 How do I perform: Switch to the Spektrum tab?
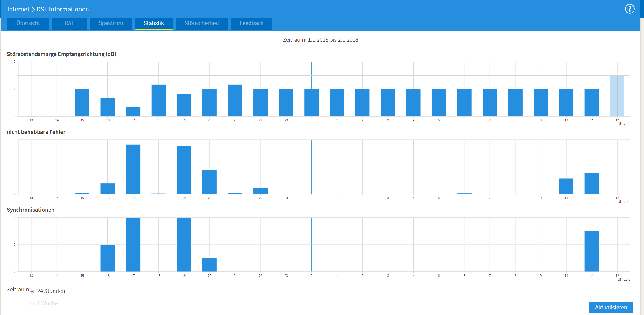point(111,23)
